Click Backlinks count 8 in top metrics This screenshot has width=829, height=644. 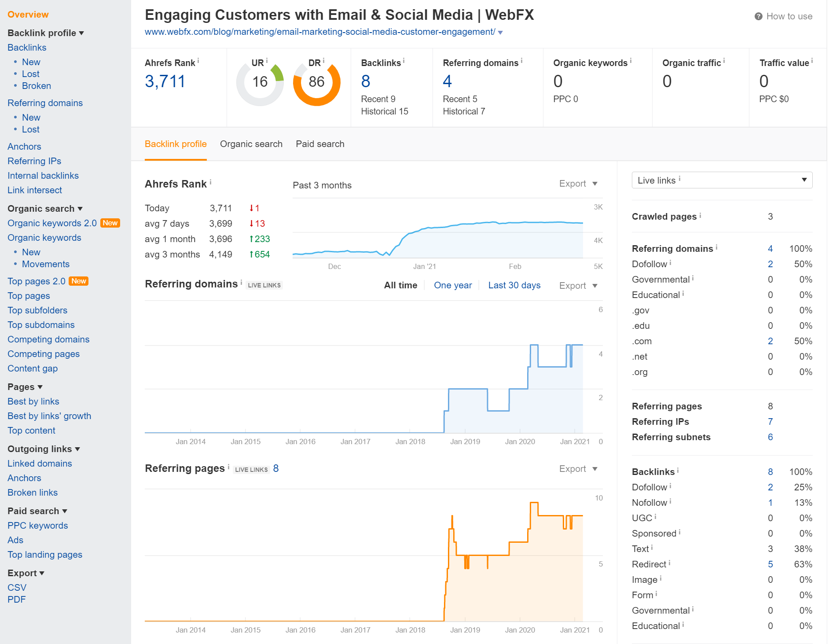pyautogui.click(x=366, y=81)
